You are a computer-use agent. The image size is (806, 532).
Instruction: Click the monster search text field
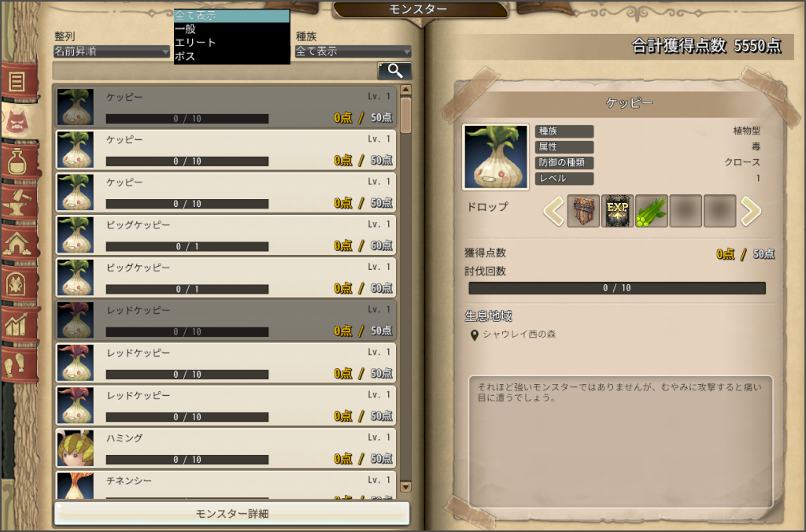tap(214, 71)
